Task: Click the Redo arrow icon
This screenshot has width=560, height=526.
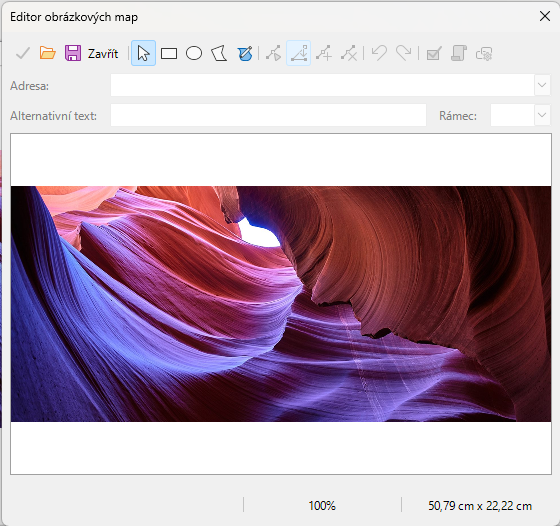Action: pos(404,54)
